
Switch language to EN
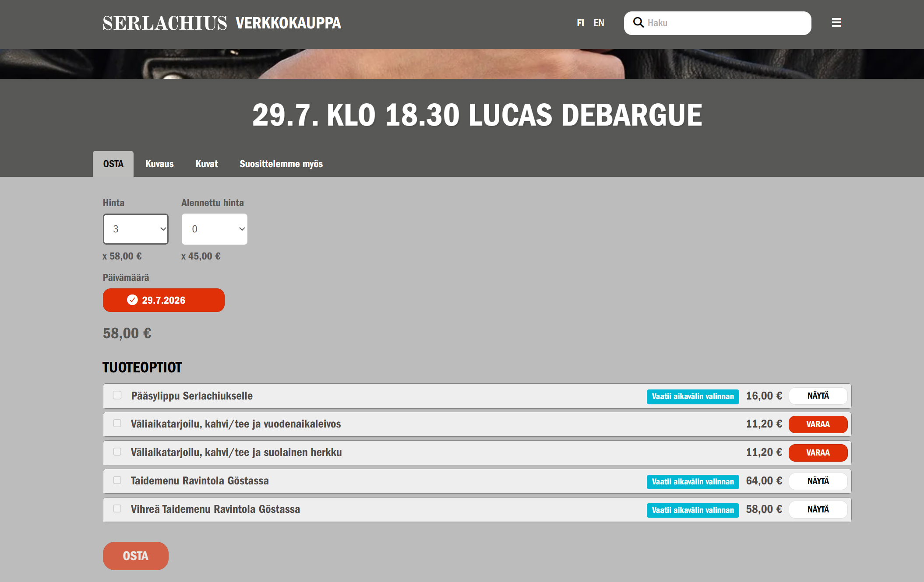pos(599,23)
